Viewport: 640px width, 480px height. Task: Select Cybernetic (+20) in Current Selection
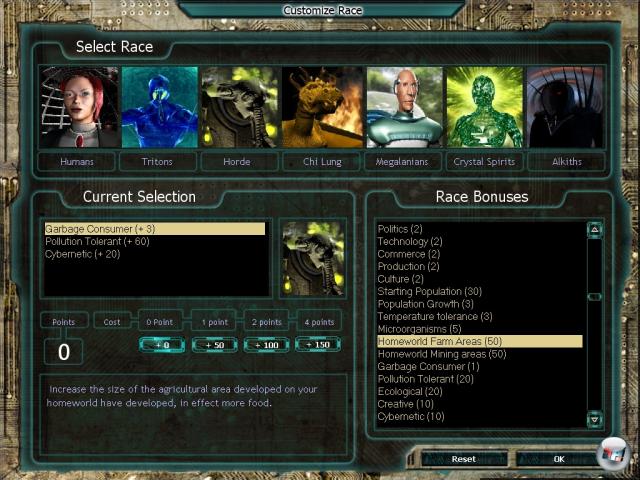82,254
